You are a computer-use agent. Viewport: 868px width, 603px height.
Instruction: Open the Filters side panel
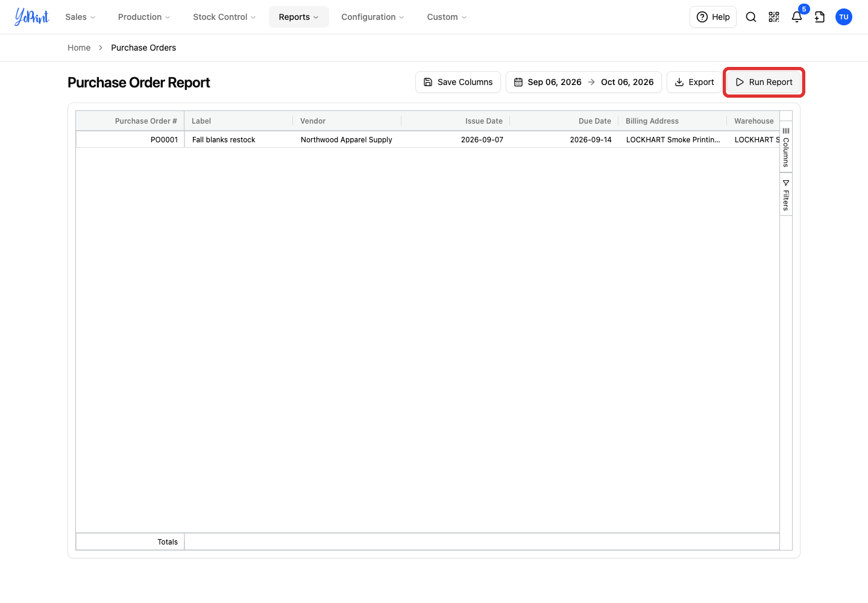tap(786, 194)
